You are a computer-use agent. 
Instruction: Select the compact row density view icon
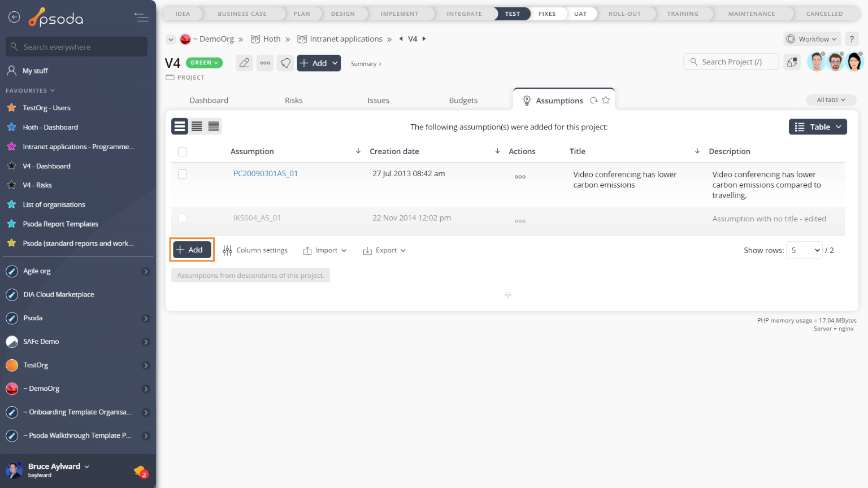[214, 127]
